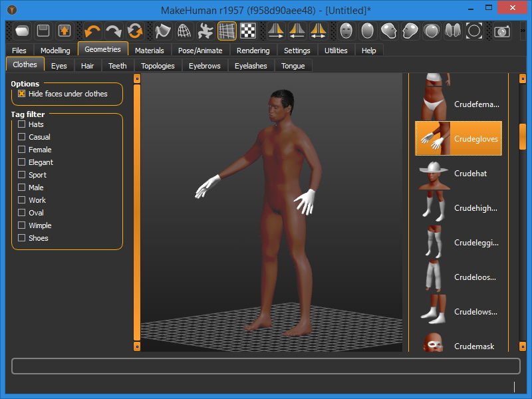Deselect the Crudegloves clothing item
The image size is (532, 399).
point(458,138)
